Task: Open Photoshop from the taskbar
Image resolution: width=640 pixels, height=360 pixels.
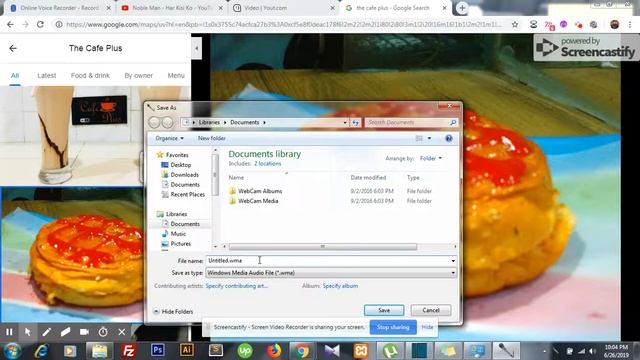Action: tap(158, 350)
